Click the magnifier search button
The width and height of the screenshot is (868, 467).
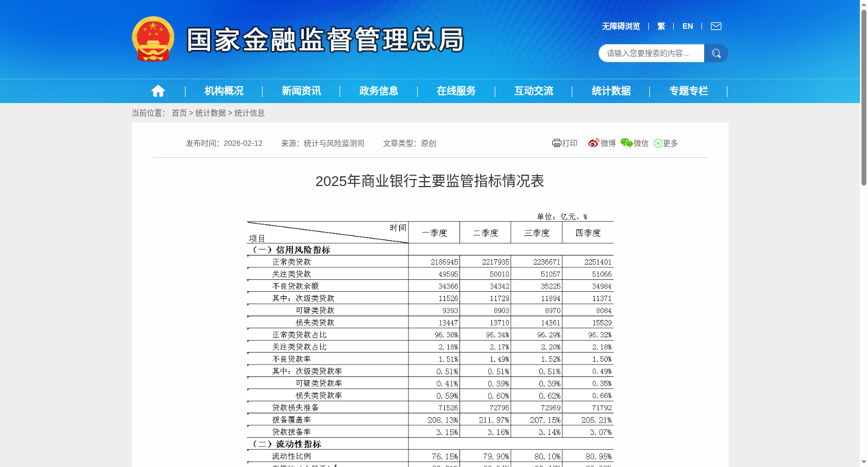tap(716, 53)
